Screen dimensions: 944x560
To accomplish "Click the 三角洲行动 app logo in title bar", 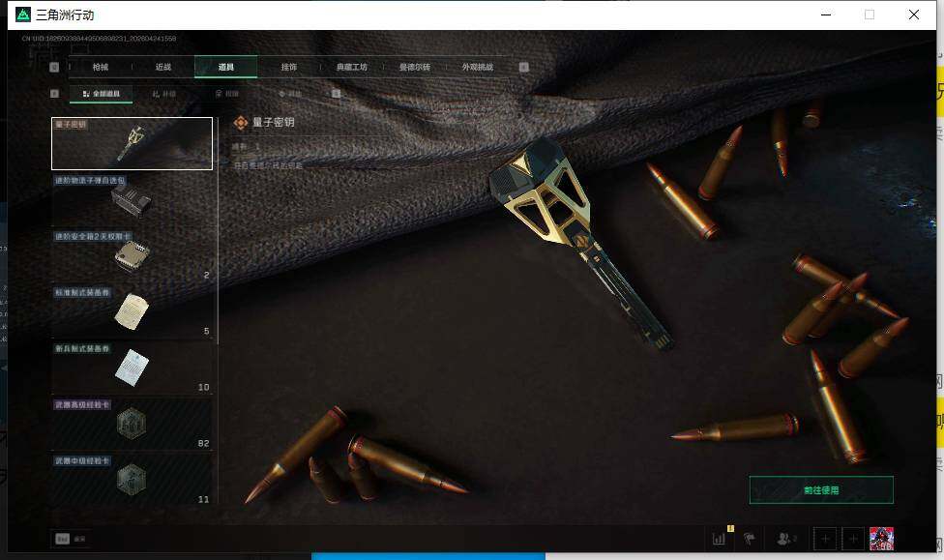I will click(23, 15).
